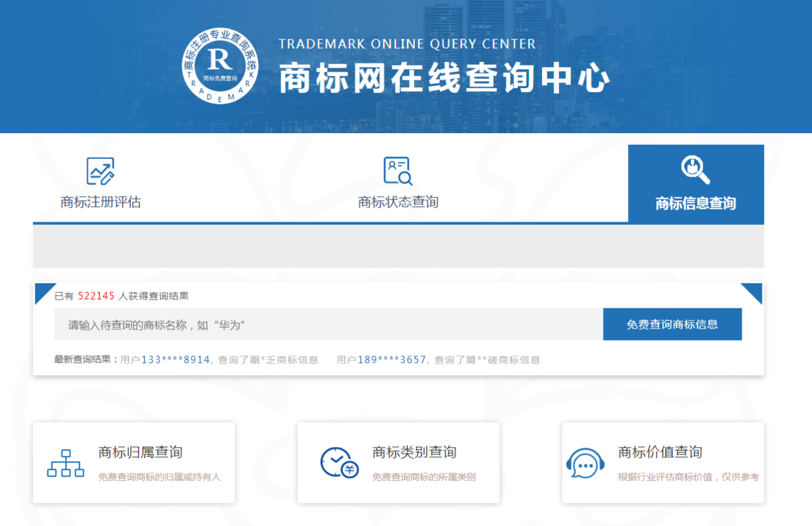Click the 商标网在线查询中心 header title
This screenshot has height=526, width=812.
444,78
